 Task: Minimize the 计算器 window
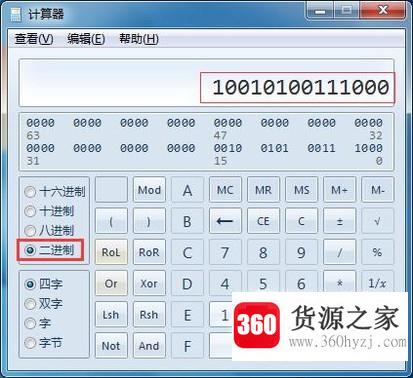[320, 11]
